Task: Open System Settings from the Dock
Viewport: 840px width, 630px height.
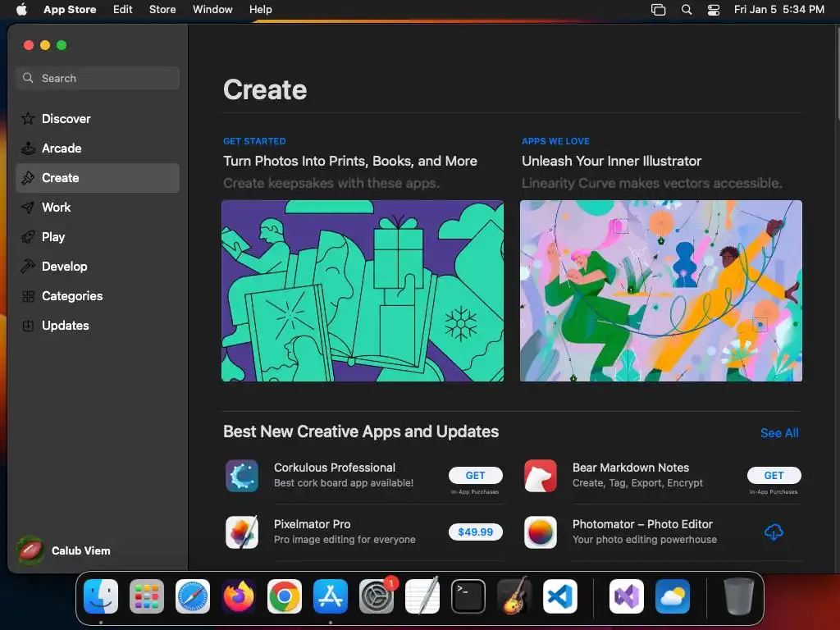Action: tap(377, 596)
